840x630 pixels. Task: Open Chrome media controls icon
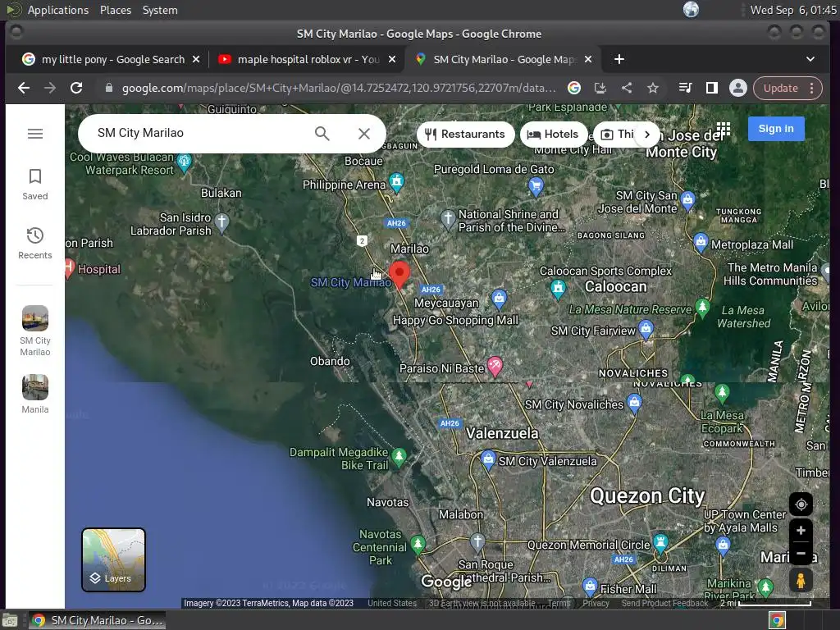[x=685, y=88]
